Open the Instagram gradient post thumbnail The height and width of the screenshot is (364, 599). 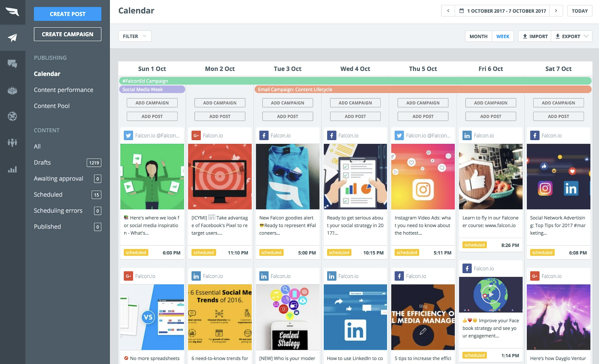tap(423, 176)
